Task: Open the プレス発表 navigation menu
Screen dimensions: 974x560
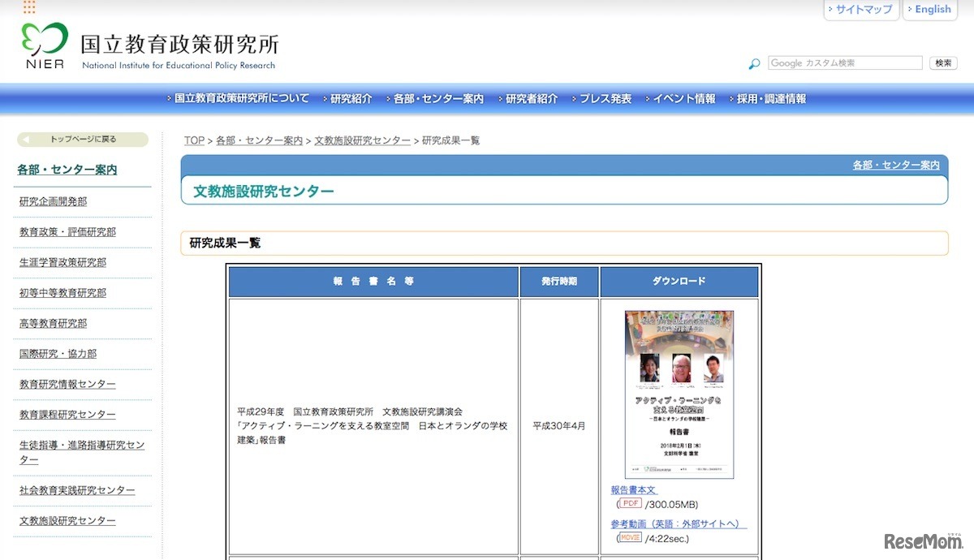Action: point(604,98)
